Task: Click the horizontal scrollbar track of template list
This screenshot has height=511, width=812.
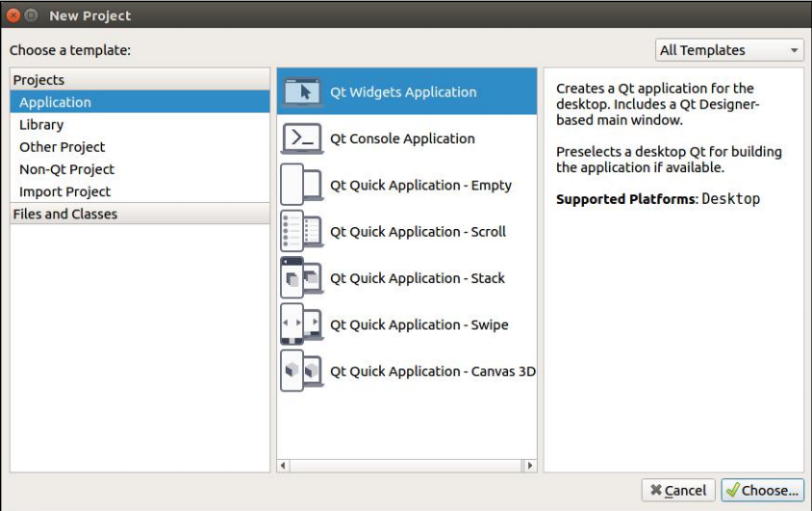Action: click(x=407, y=466)
